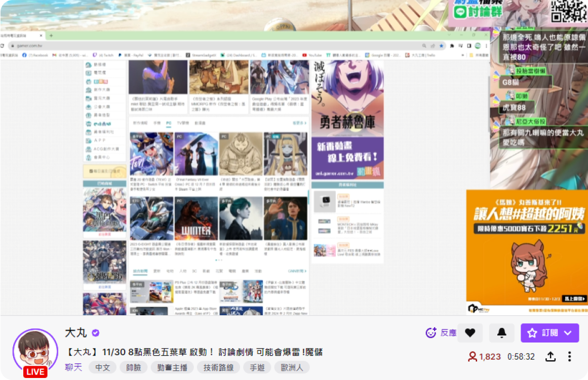
Task: Click the share page icon in address bar
Action: [433, 46]
